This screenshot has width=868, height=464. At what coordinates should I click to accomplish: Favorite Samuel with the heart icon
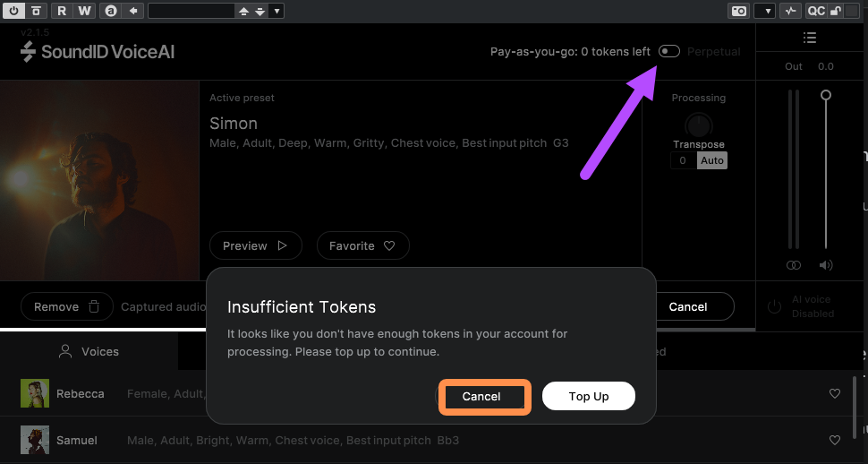[835, 440]
